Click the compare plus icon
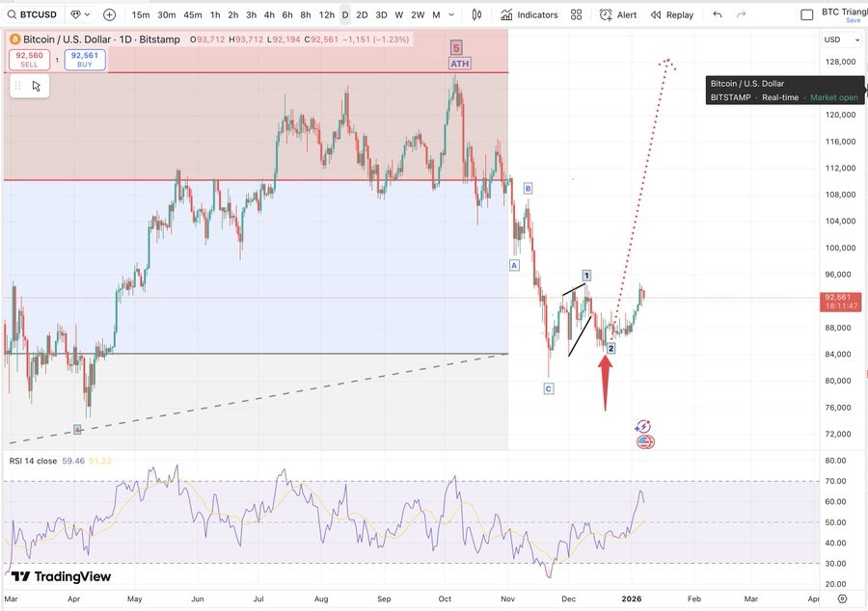The width and height of the screenshot is (868, 611). click(109, 14)
